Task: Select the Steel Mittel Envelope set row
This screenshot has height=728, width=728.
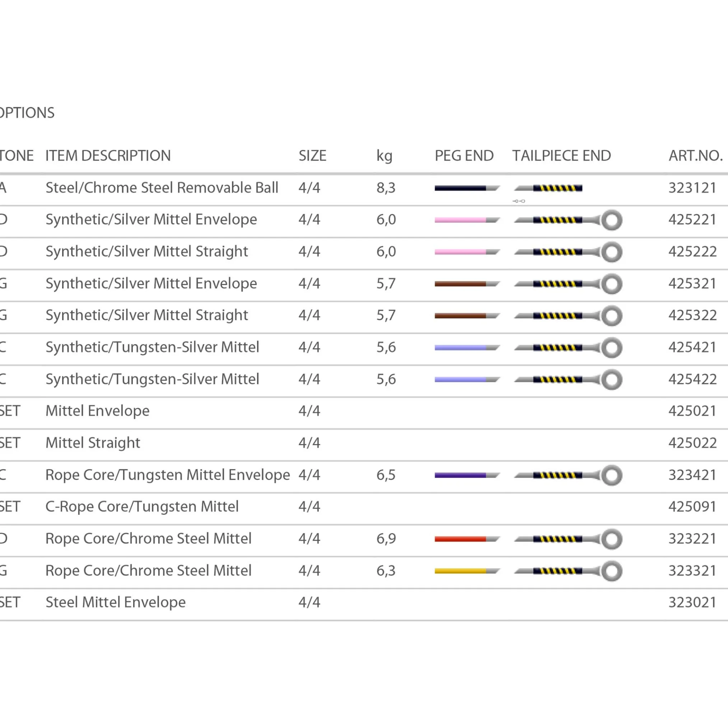Action: (115, 602)
